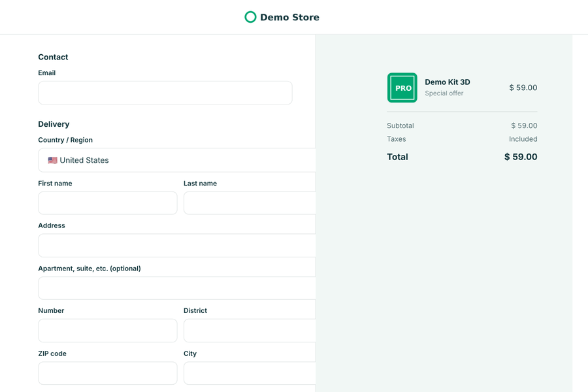Focus the Apartment, suite, etc. field

point(176,288)
